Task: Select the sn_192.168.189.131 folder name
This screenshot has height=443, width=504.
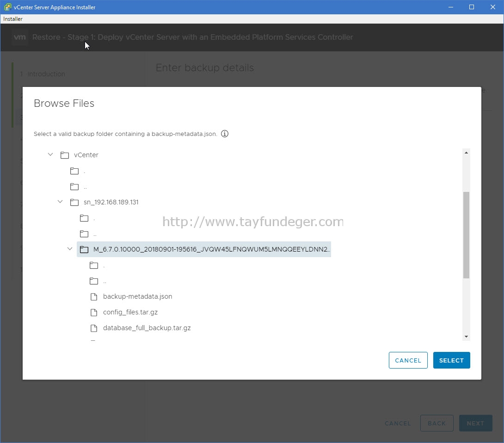Action: click(111, 202)
